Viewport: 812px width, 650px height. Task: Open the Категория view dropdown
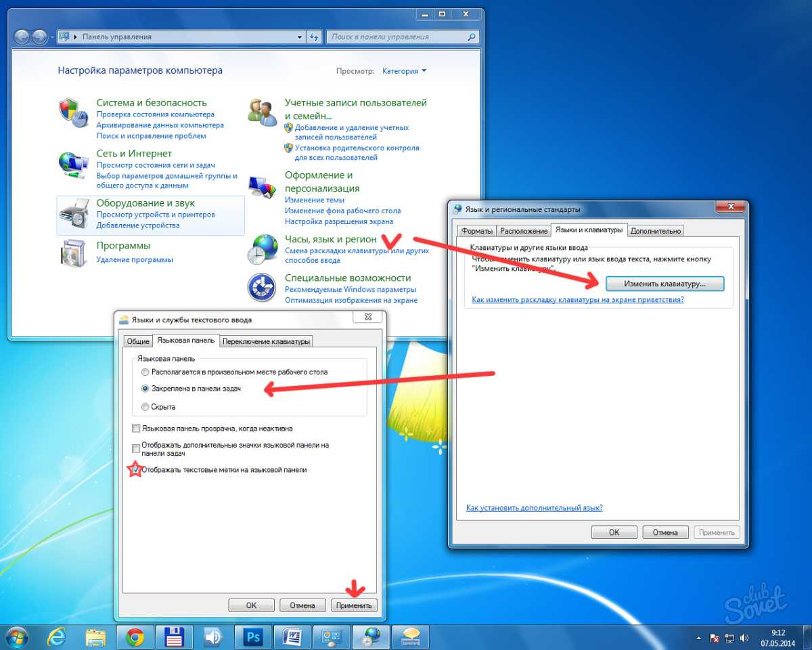405,70
